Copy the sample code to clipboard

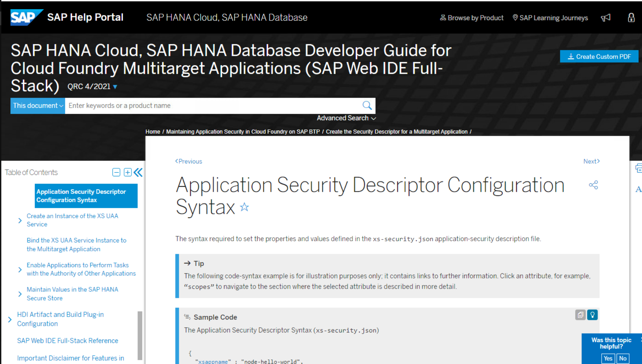click(580, 315)
